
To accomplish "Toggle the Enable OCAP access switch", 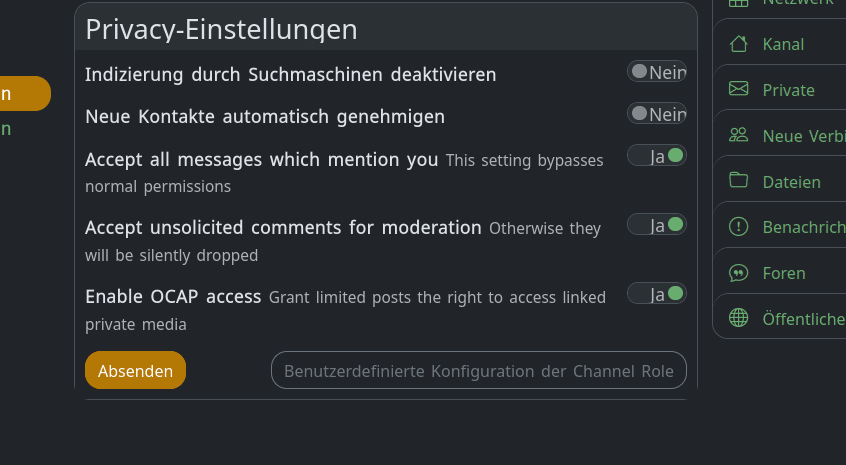I will click(656, 294).
